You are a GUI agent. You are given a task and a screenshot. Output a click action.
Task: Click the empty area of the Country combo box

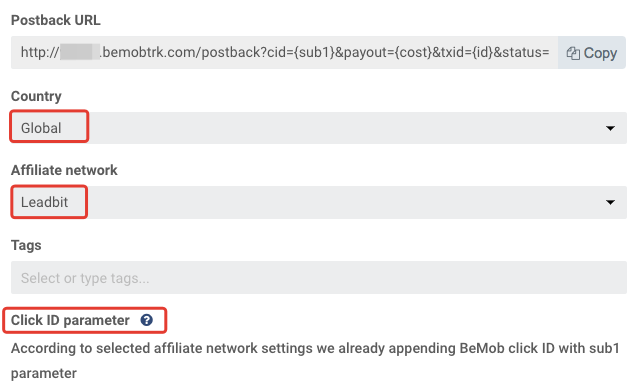point(345,128)
